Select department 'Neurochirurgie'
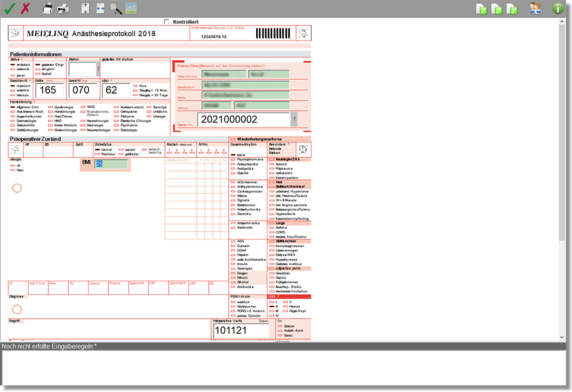Viewport: 572px width, 392px height. click(x=83, y=121)
